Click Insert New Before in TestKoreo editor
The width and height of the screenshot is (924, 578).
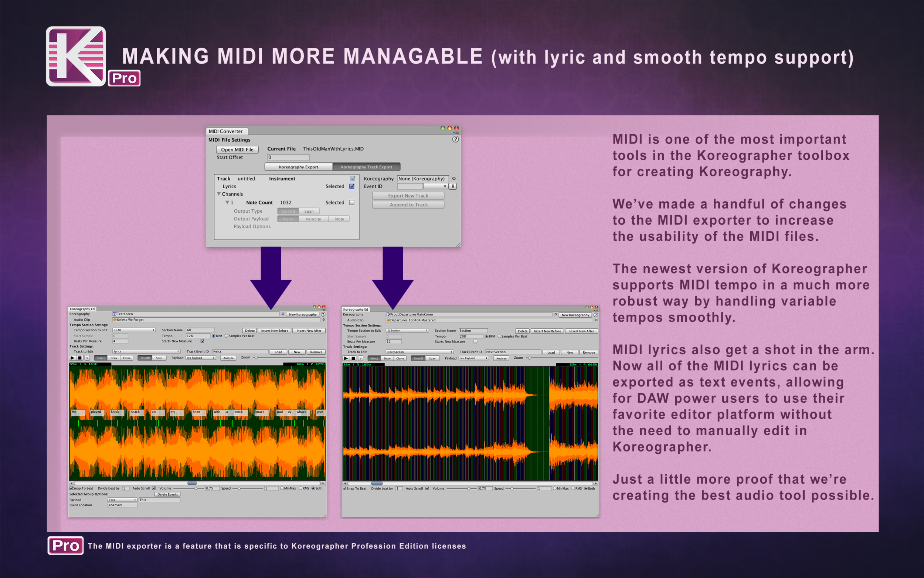coord(275,330)
